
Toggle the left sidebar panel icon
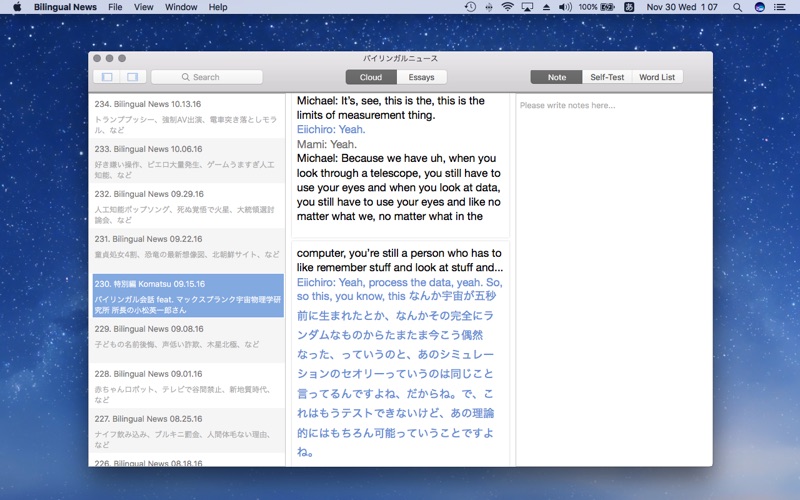click(x=105, y=77)
